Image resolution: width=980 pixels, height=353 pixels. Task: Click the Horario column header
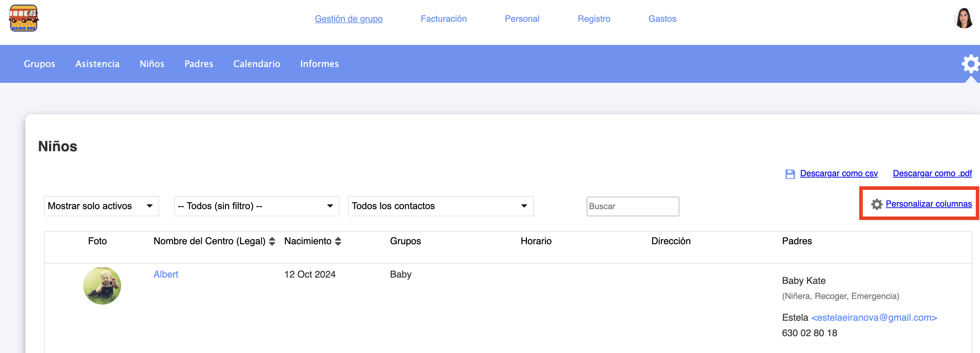[536, 241]
